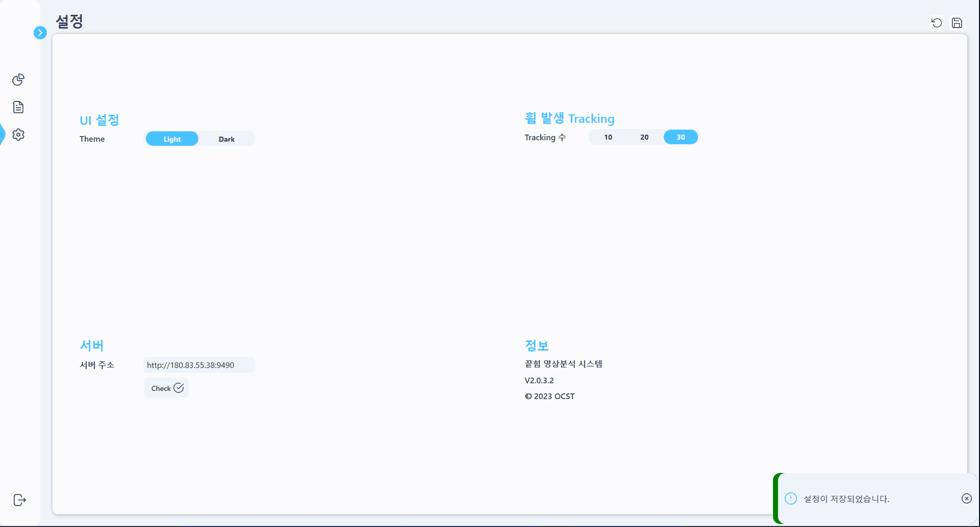Select the settings gear in sidebar
The image size is (980, 527).
18,135
